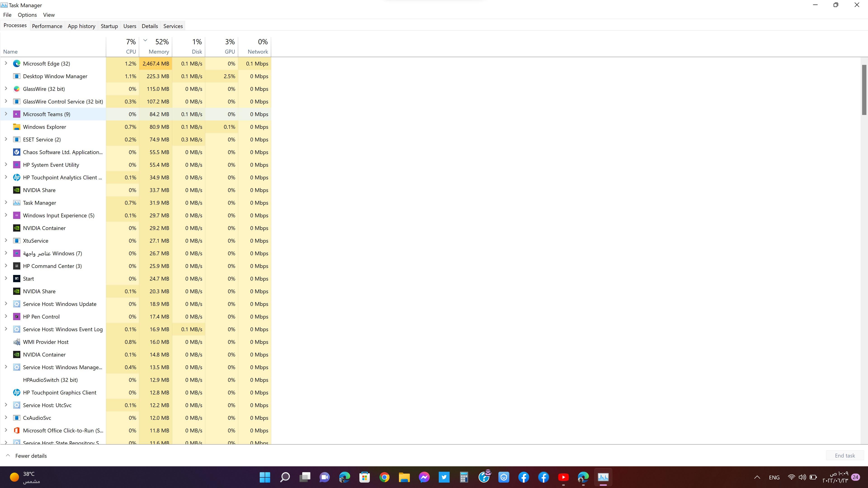Expand the HP Command Center (3) group
This screenshot has height=488, width=868.
tap(6, 266)
